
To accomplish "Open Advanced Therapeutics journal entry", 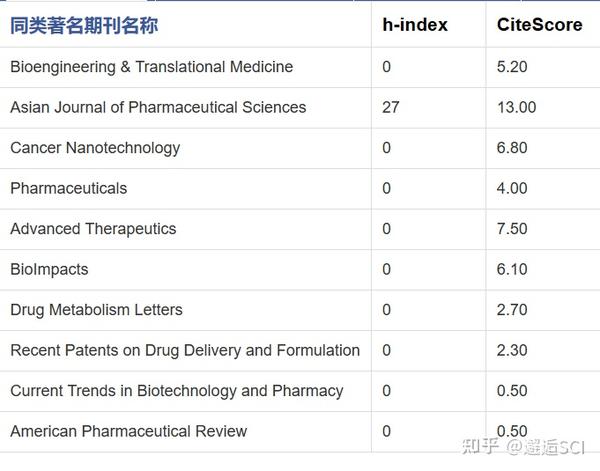I will 93,229.
